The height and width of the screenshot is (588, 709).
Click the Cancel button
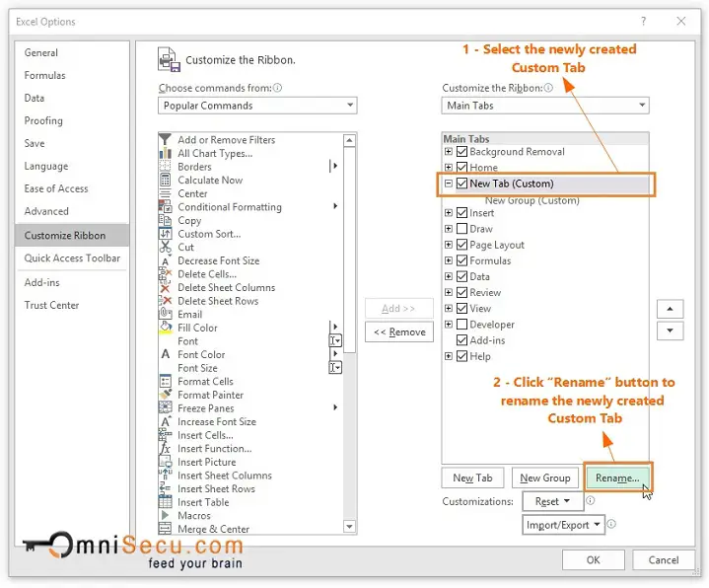coord(664,560)
